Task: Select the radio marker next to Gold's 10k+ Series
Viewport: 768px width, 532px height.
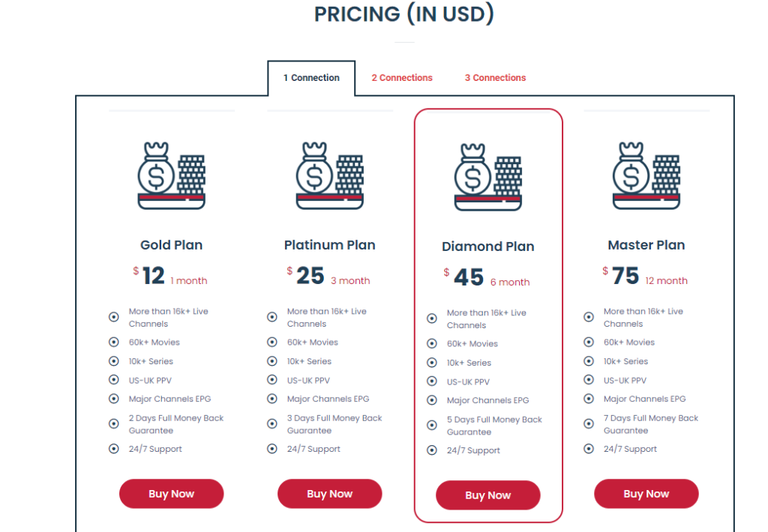Action: pyautogui.click(x=114, y=361)
